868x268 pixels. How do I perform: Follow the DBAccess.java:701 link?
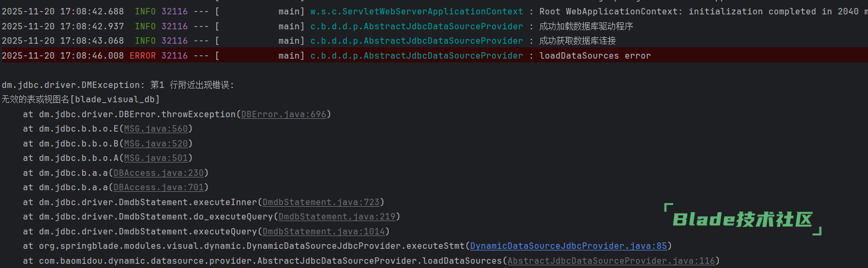tap(158, 188)
